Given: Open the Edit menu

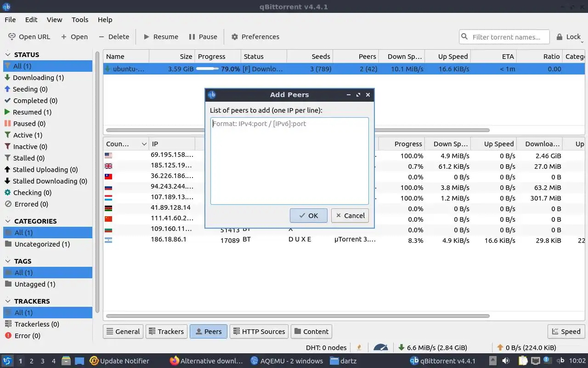Looking at the screenshot, I should 31,20.
